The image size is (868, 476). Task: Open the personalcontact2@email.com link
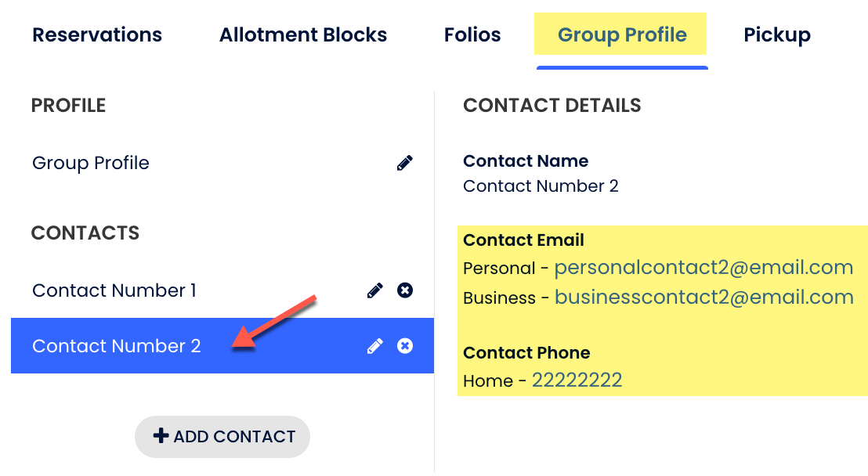click(x=703, y=268)
